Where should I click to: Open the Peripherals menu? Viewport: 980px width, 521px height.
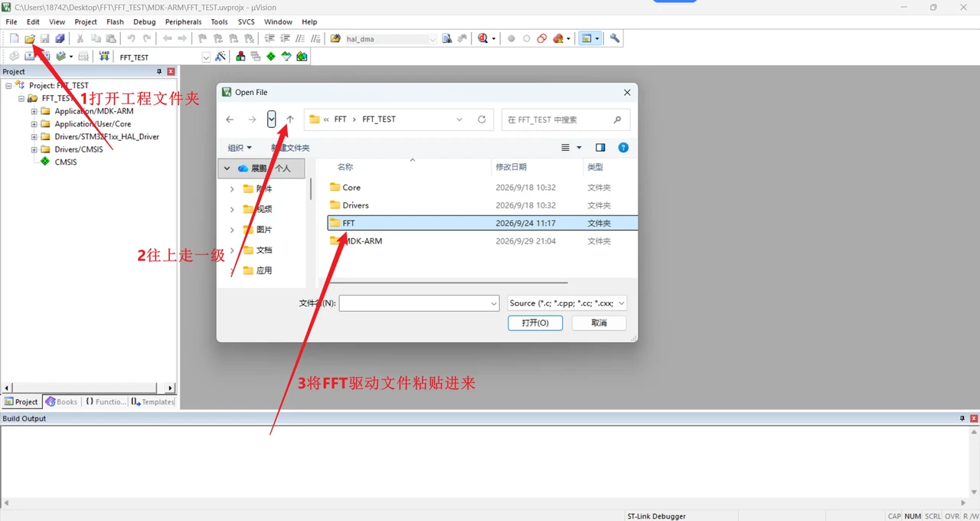click(184, 22)
